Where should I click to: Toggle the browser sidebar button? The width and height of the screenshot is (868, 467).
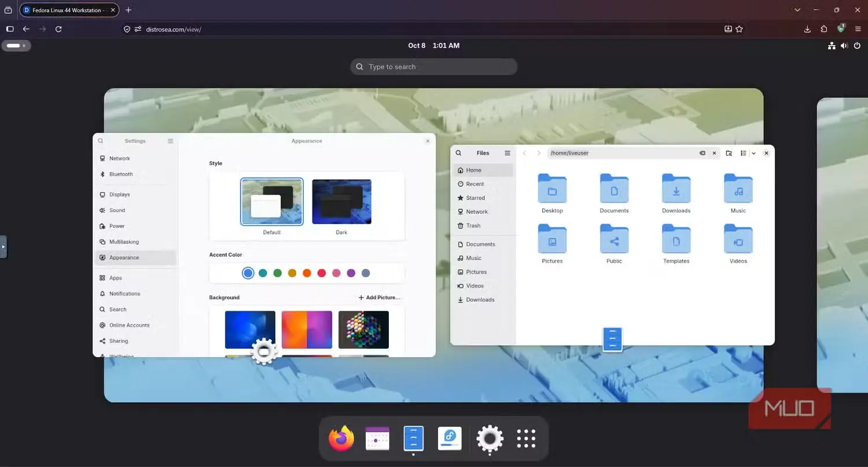tap(10, 29)
